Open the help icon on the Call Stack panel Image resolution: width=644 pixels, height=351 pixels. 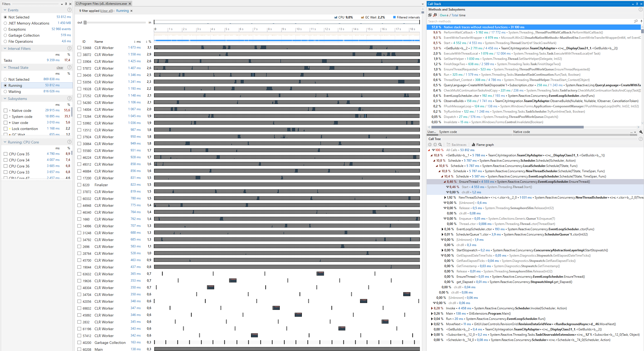tap(641, 9)
